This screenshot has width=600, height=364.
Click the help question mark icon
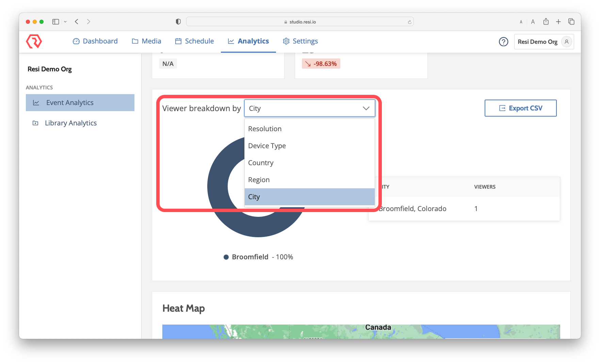click(x=503, y=42)
